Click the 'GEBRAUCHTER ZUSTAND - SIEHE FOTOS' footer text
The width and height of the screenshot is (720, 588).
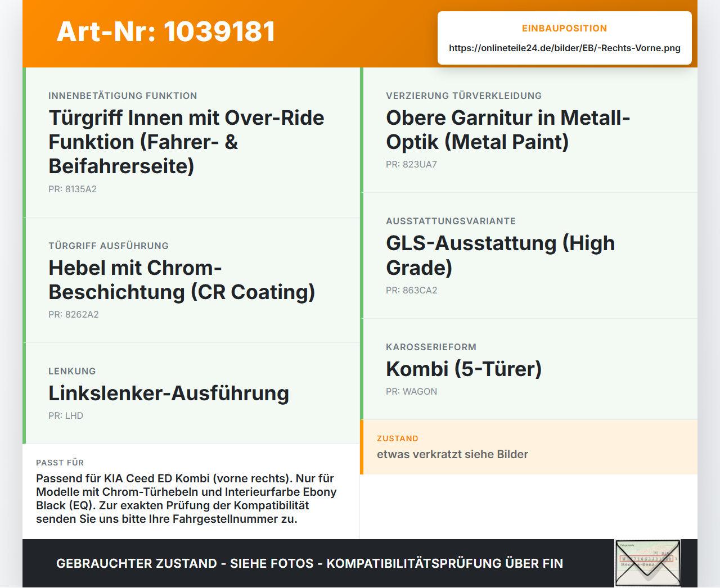(x=309, y=563)
